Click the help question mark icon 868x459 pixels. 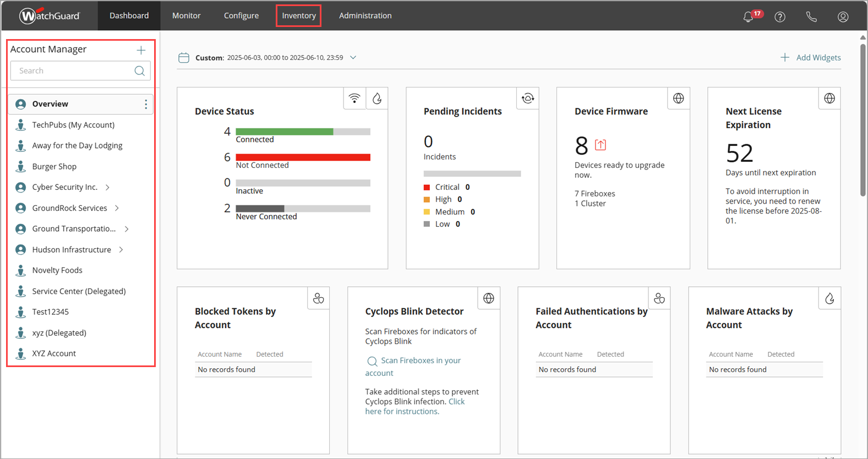pos(780,17)
